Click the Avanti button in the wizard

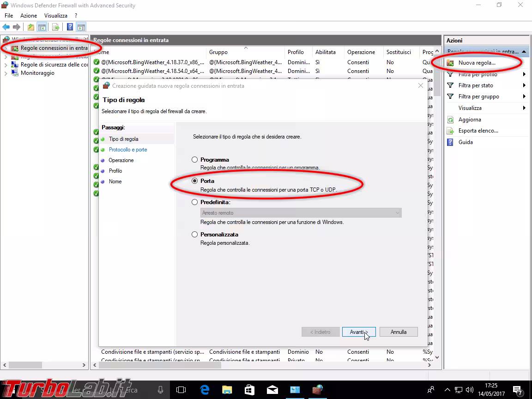click(359, 332)
